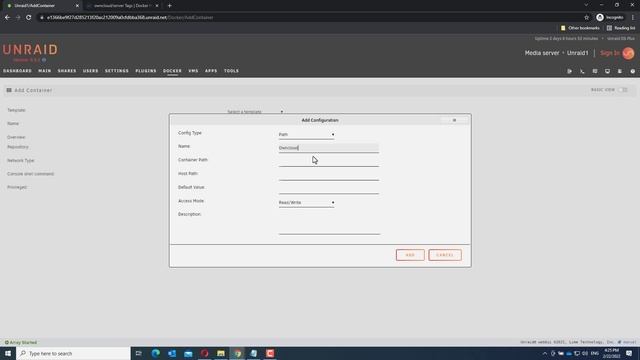Click the taskbar clock
The width and height of the screenshot is (640, 360).
[611, 353]
